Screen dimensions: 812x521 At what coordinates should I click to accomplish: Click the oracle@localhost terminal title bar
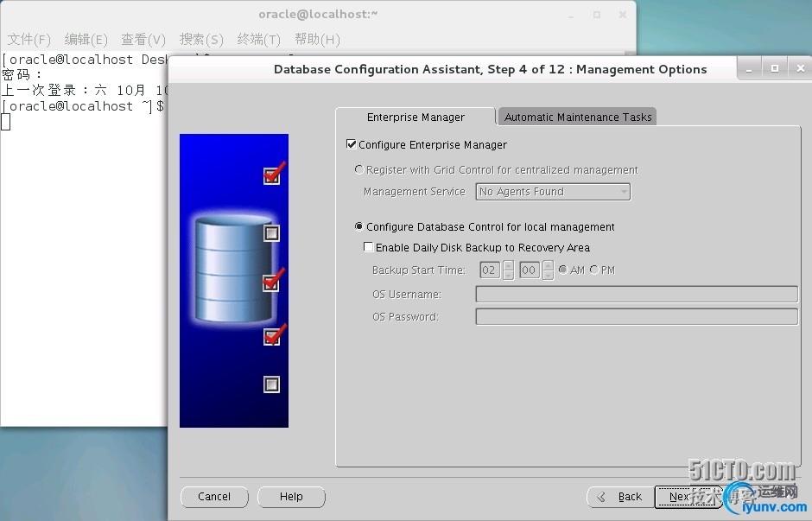[318, 15]
